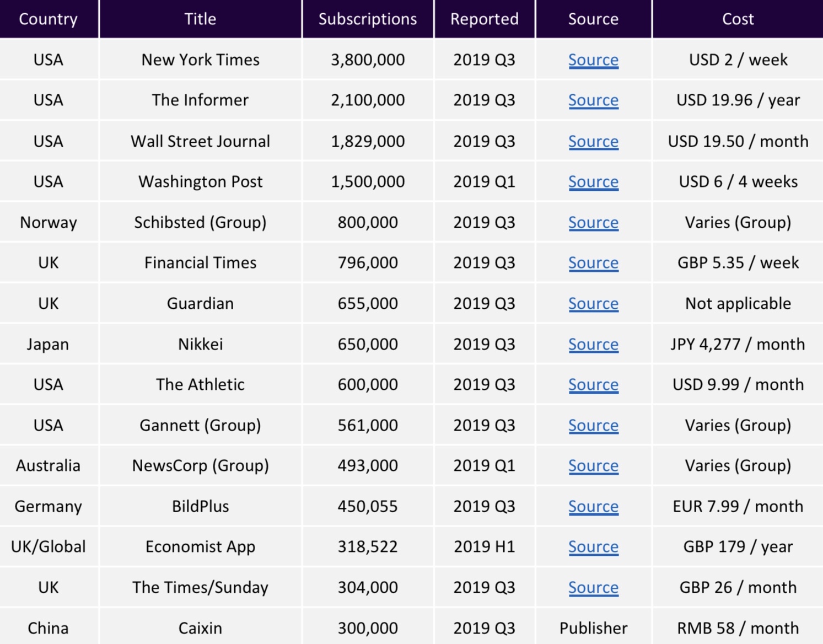Image resolution: width=823 pixels, height=644 pixels.
Task: Open The Athletic source link
Action: click(x=593, y=384)
